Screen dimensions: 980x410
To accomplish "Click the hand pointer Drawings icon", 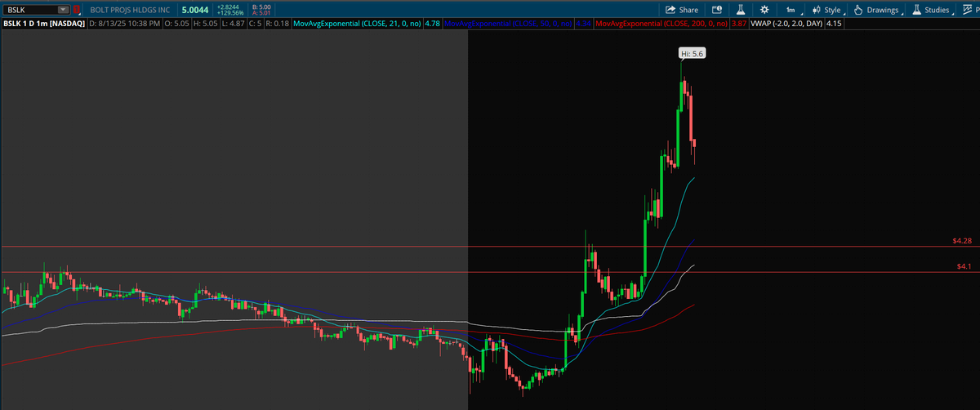I will (x=858, y=10).
